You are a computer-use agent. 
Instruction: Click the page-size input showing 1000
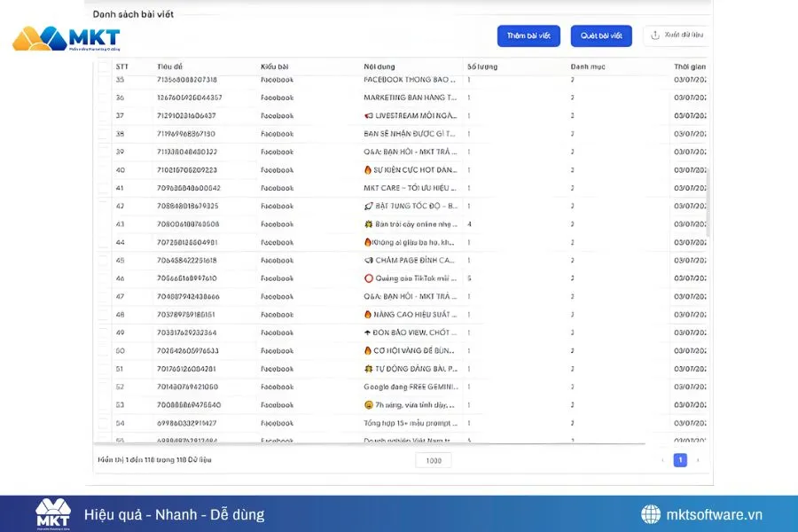(x=433, y=459)
